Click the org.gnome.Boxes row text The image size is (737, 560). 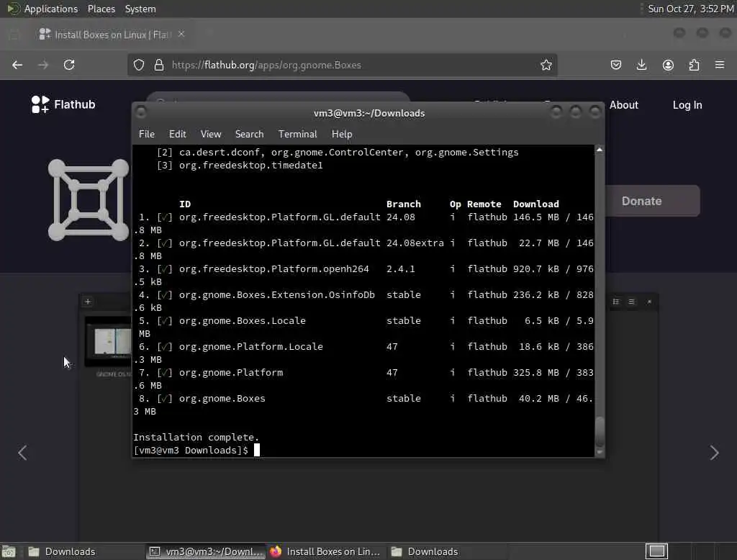click(x=222, y=398)
